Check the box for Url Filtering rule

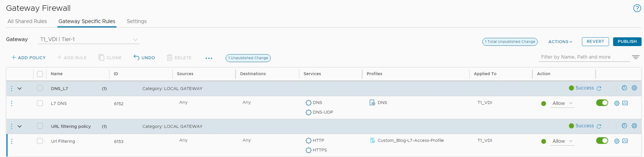point(40,141)
